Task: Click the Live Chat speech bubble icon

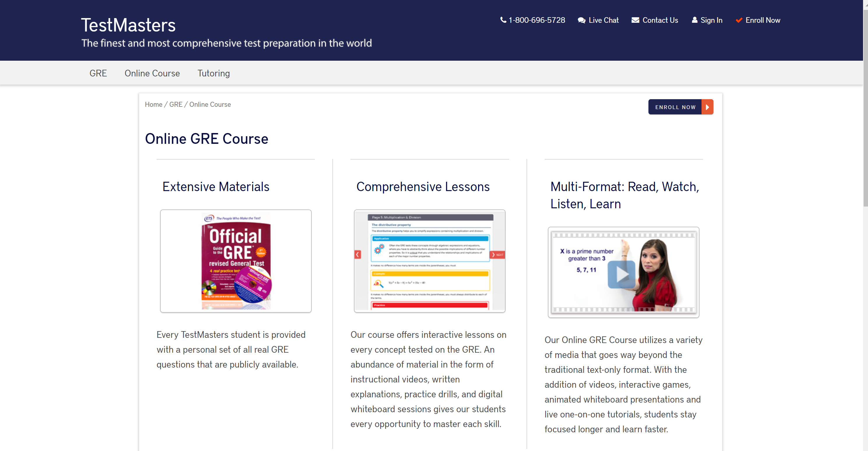Action: [x=581, y=20]
